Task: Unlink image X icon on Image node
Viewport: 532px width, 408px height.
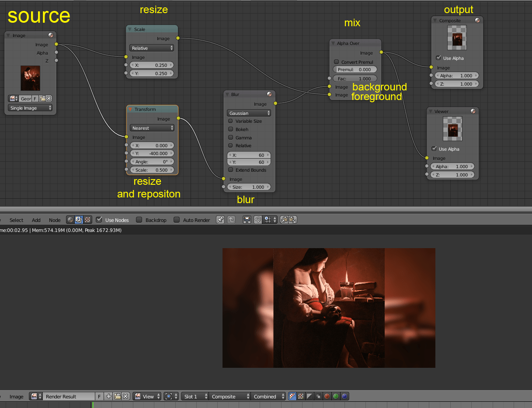Action: [49, 99]
